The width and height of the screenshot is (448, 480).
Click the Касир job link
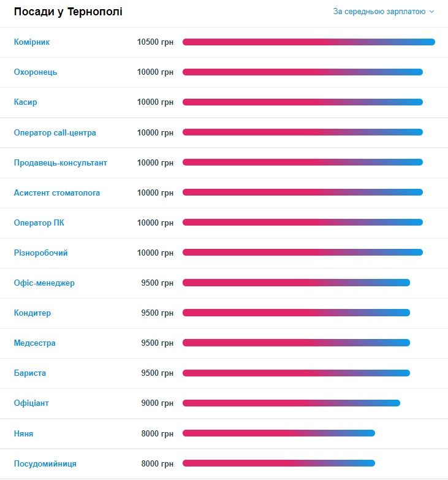pos(25,102)
